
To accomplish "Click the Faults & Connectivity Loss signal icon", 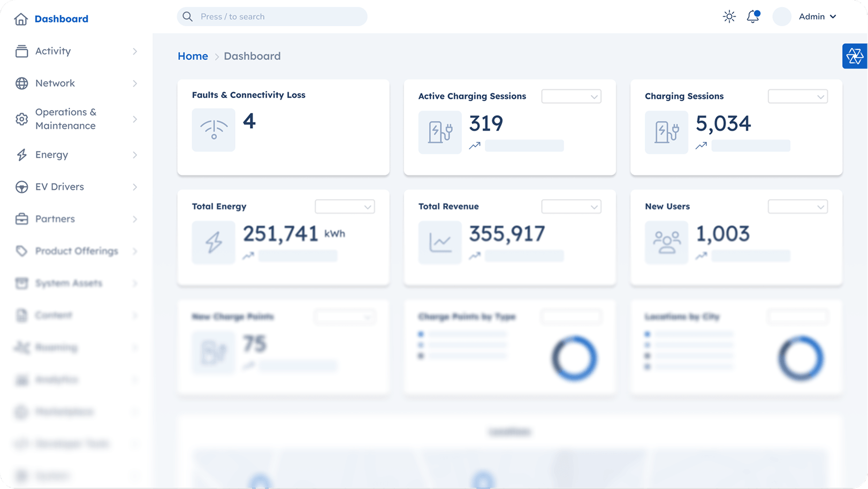I will click(214, 130).
